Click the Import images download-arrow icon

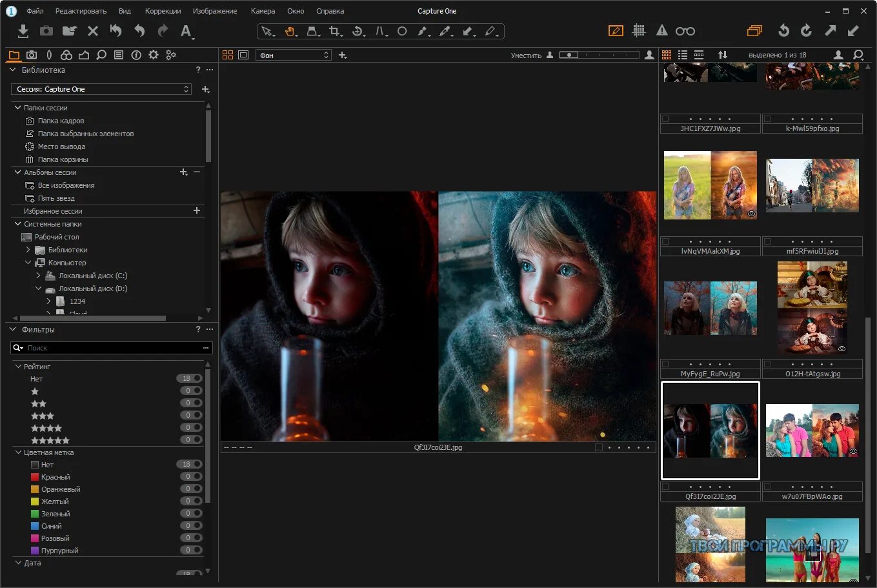(x=23, y=30)
